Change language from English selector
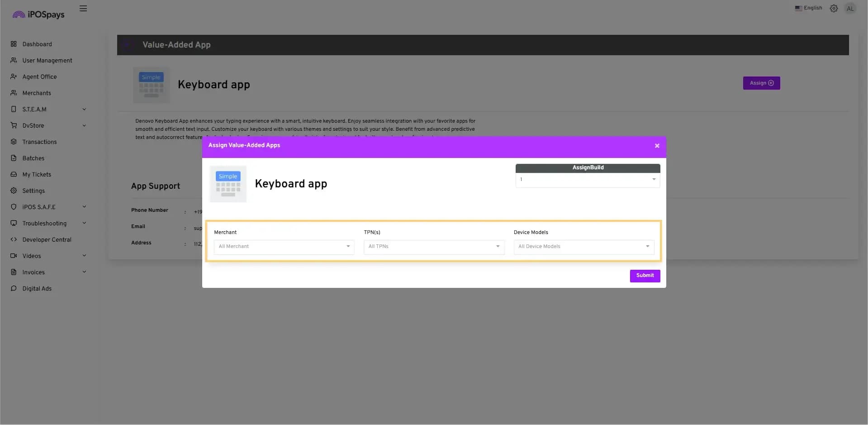 click(x=808, y=8)
